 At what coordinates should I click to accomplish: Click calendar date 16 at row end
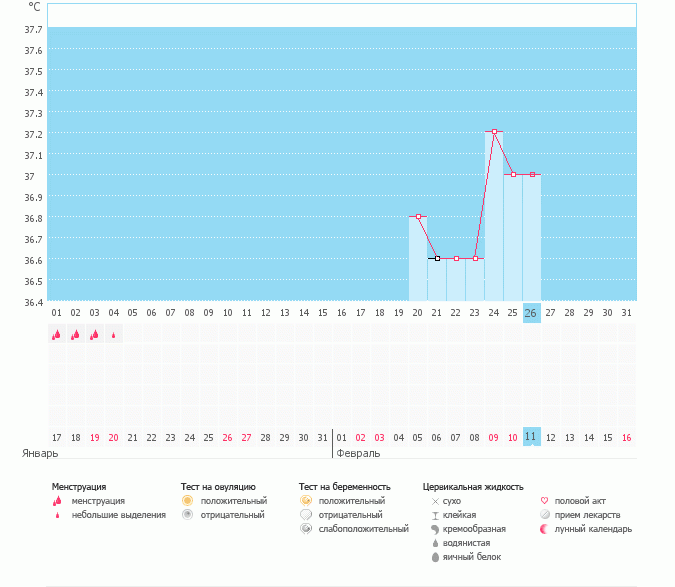point(626,437)
